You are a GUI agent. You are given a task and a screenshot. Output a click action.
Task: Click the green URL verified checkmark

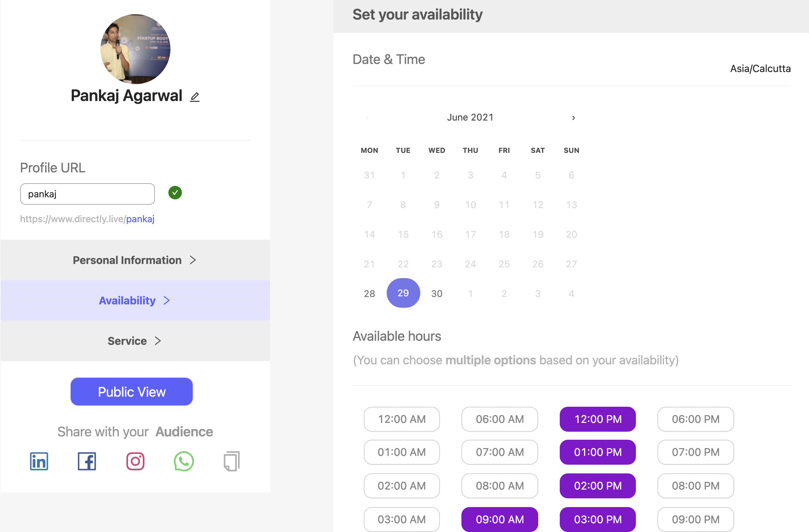pyautogui.click(x=175, y=193)
